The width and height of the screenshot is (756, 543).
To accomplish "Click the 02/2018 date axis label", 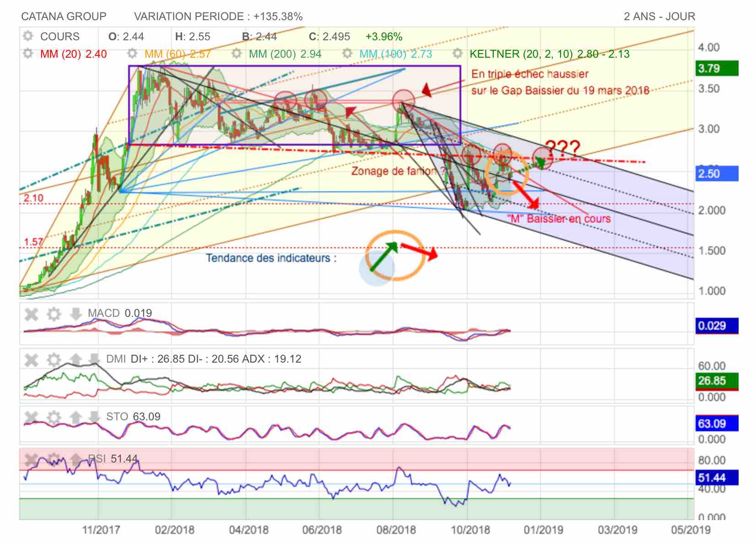I will (174, 530).
